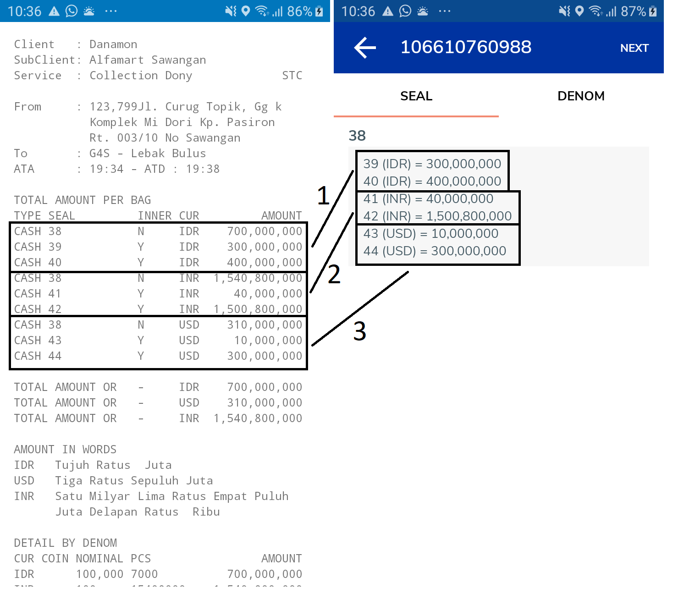
Task: Tap the Service Collection Dony line
Action: pyautogui.click(x=103, y=76)
